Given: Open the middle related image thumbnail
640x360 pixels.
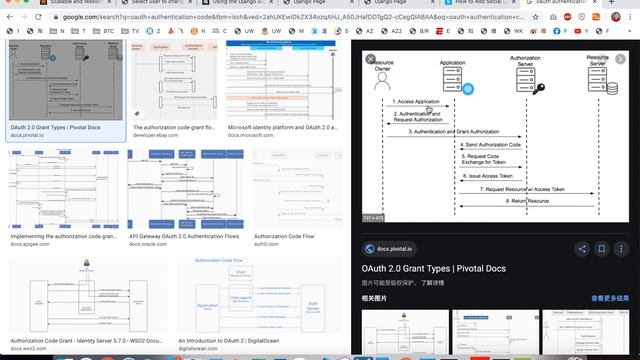Looking at the screenshot, I should pyautogui.click(x=496, y=332).
